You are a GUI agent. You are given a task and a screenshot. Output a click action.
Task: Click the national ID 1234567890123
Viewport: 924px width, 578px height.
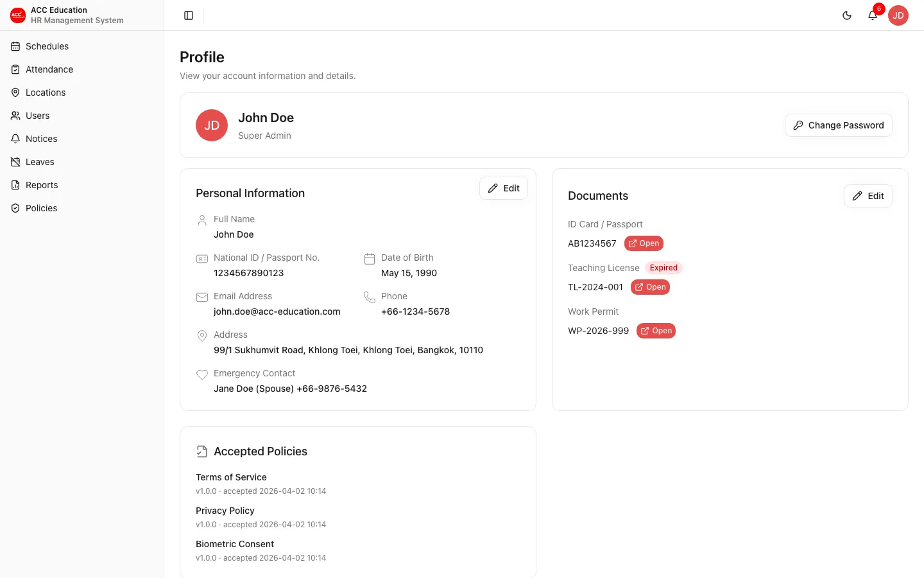(x=249, y=273)
